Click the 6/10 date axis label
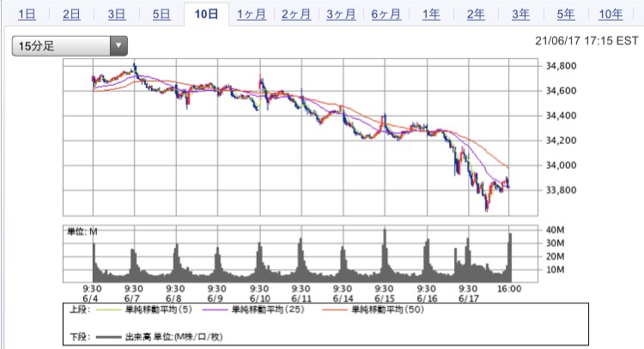This screenshot has width=644, height=349. 259,298
